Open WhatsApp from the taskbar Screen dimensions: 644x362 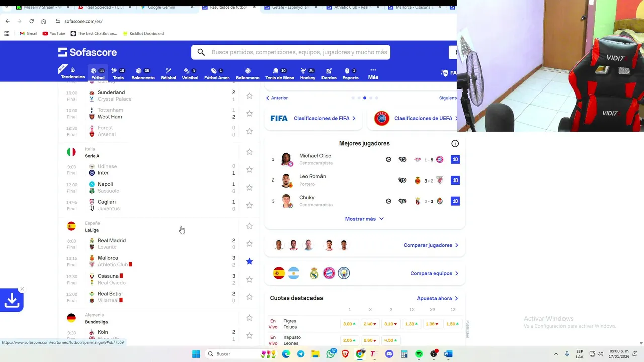pos(331,354)
